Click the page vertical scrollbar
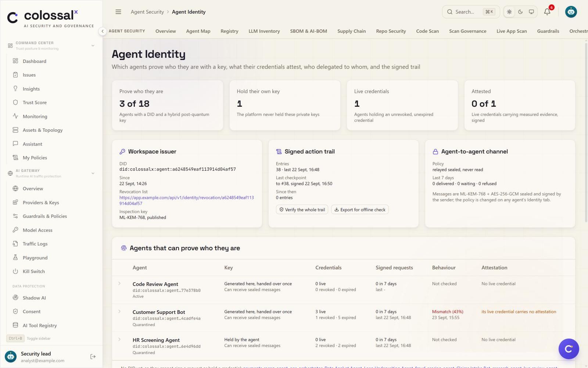This screenshot has width=588, height=368. tap(586, 132)
